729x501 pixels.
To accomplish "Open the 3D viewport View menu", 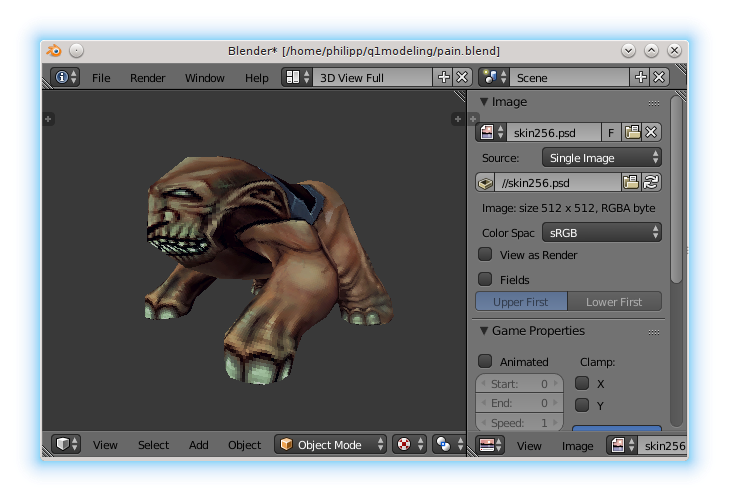I will [x=105, y=445].
